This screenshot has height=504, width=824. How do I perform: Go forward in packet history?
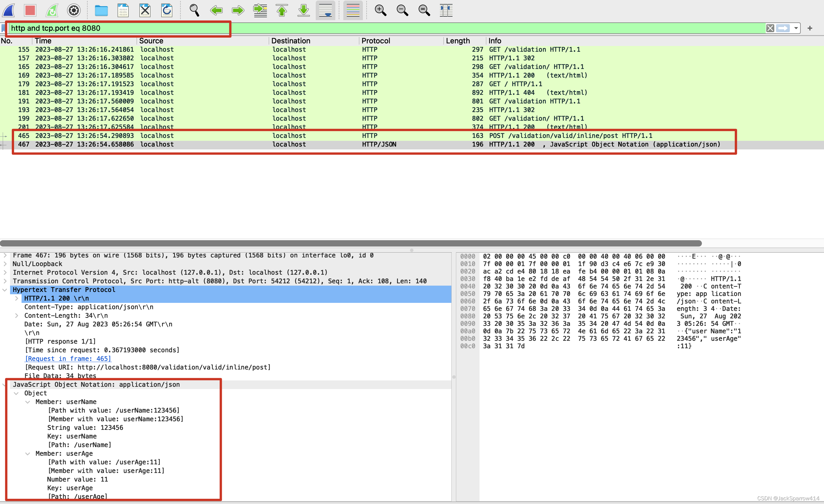[238, 10]
